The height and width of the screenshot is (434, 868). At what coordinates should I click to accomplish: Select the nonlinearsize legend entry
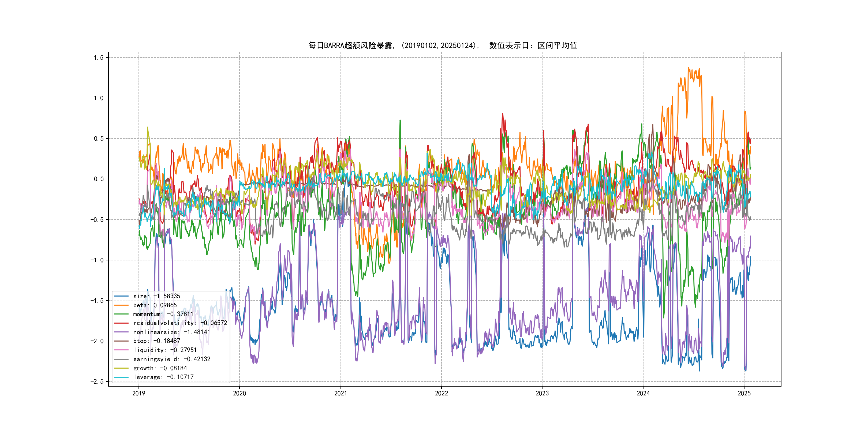click(x=171, y=332)
